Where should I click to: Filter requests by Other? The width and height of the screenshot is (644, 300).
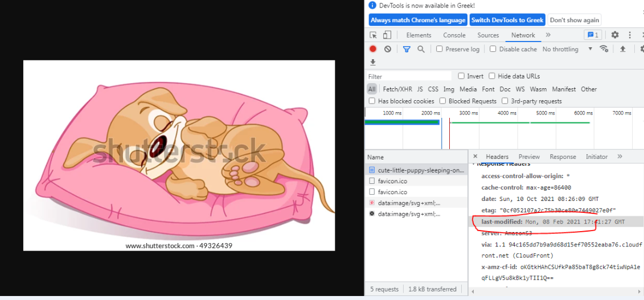click(x=589, y=89)
